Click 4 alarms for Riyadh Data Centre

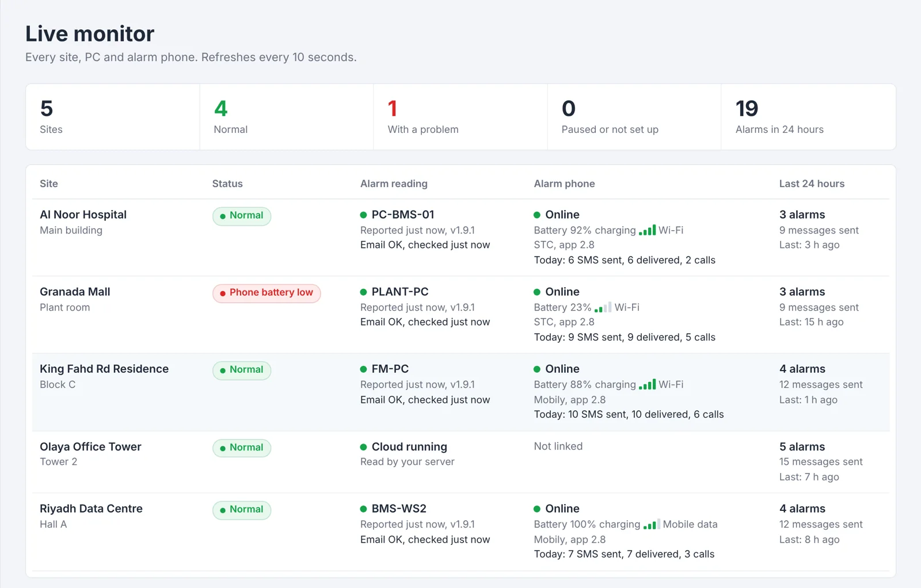(802, 509)
